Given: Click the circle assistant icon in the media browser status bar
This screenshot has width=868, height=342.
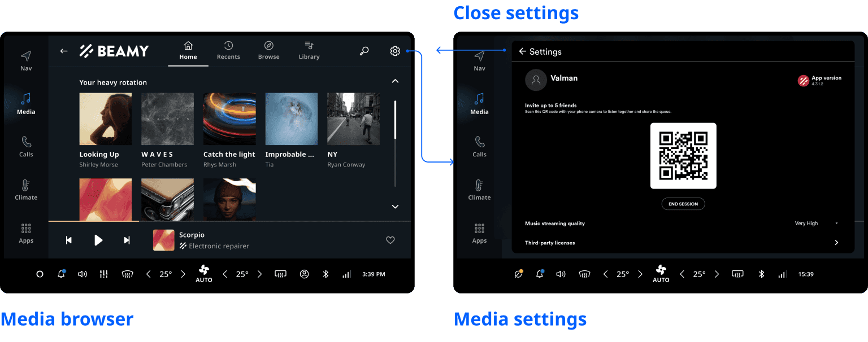Looking at the screenshot, I should 40,274.
